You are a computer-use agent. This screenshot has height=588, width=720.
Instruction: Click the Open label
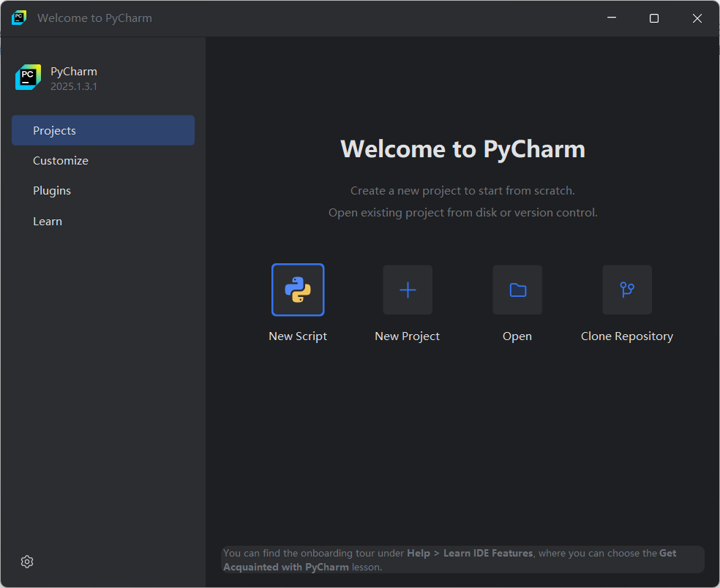coord(517,336)
